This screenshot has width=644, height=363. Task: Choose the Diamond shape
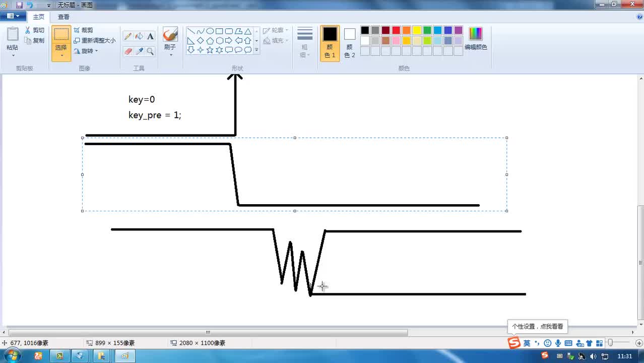tap(200, 40)
